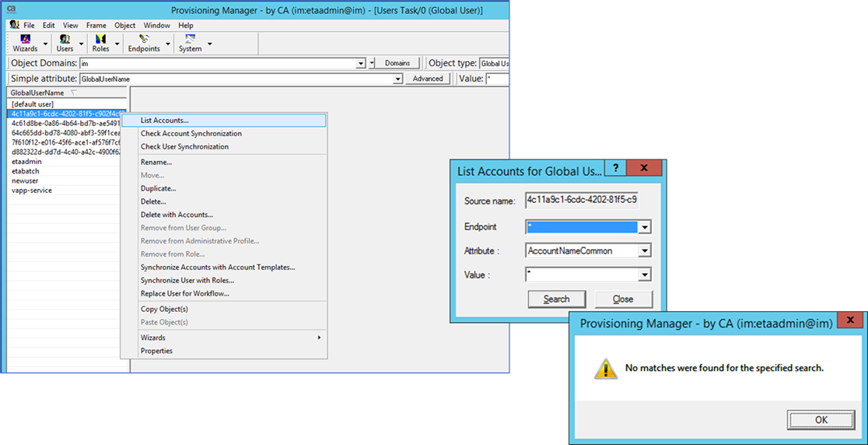Open the Users toolbar icon
The image size is (868, 445).
pyautogui.click(x=65, y=43)
